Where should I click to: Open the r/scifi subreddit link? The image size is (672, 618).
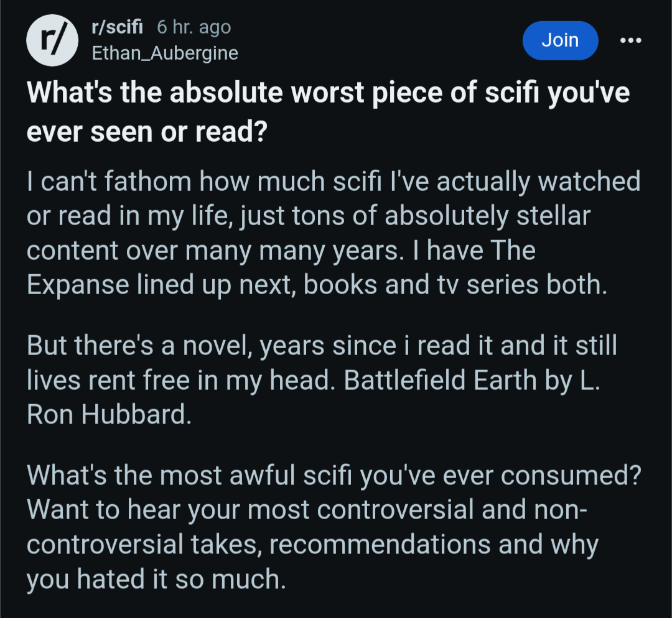118,27
